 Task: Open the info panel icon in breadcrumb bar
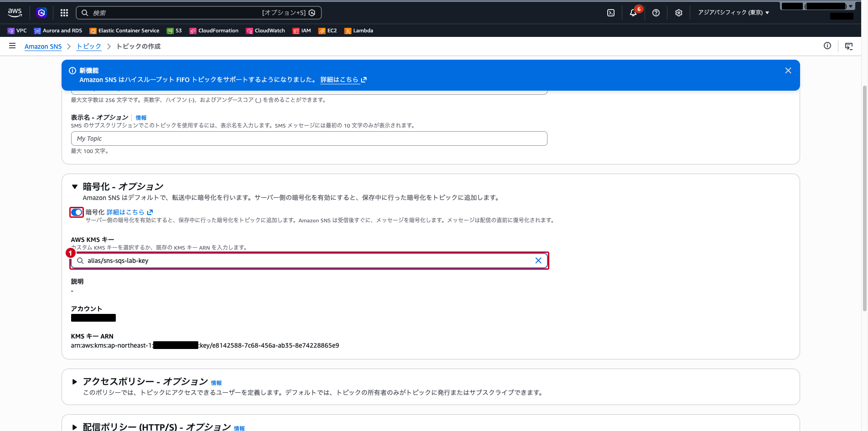(x=827, y=46)
